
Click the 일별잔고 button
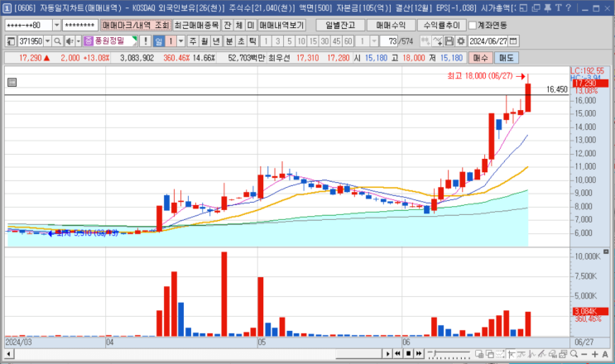click(x=340, y=26)
